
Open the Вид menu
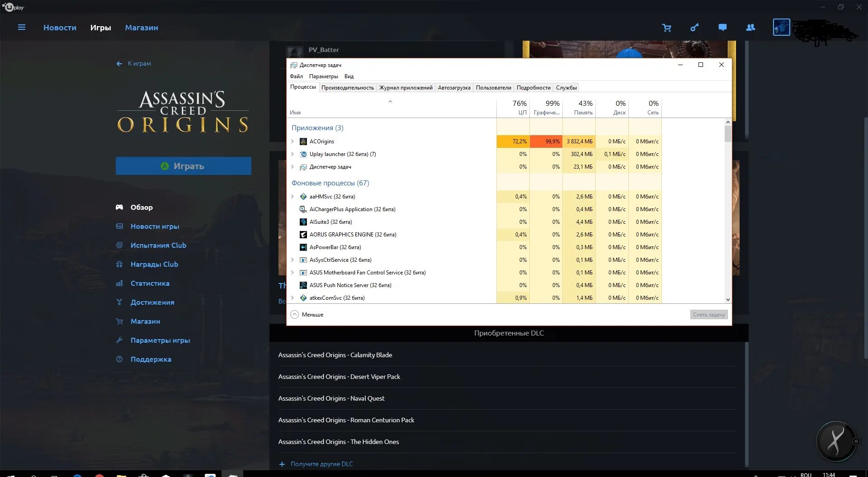tap(349, 76)
